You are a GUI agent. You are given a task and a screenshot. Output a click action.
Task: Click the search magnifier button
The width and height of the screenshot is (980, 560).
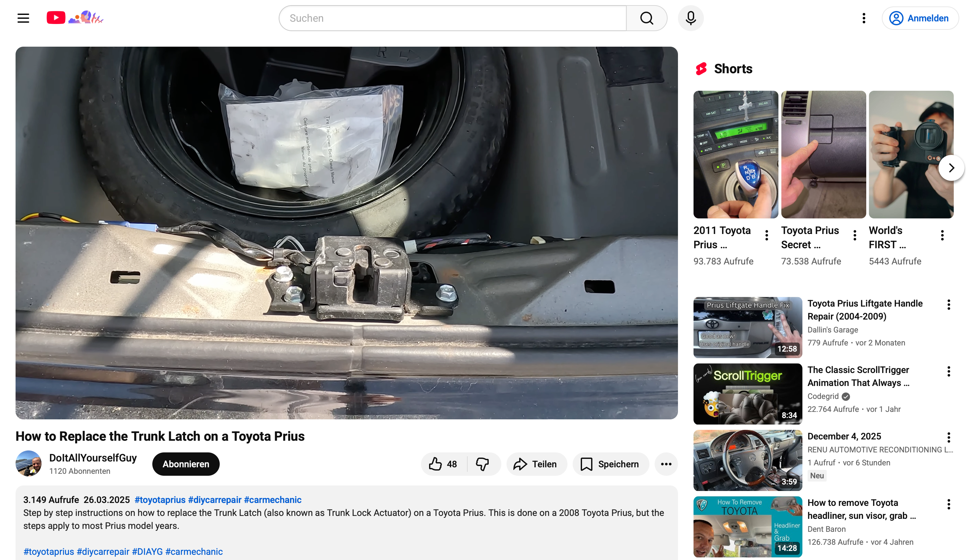647,18
